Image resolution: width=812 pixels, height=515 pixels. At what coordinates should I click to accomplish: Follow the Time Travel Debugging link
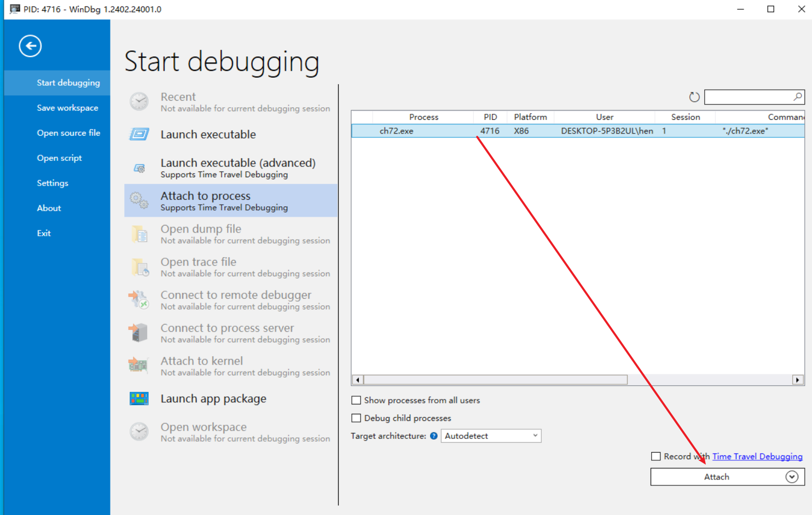[x=757, y=456]
